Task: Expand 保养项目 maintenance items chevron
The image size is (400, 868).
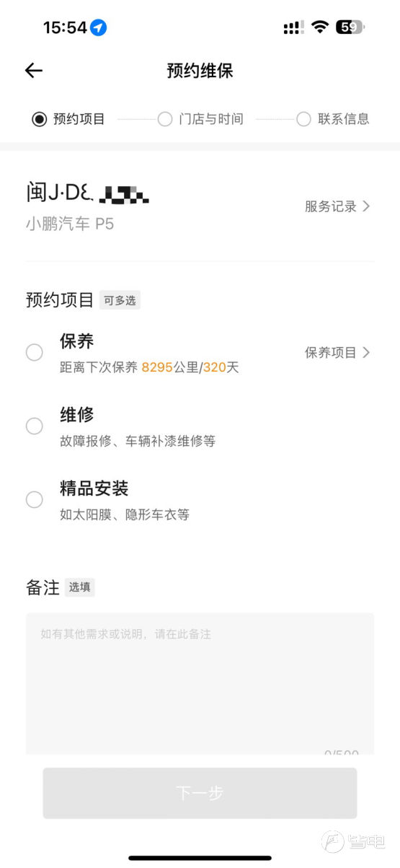Action: (366, 352)
